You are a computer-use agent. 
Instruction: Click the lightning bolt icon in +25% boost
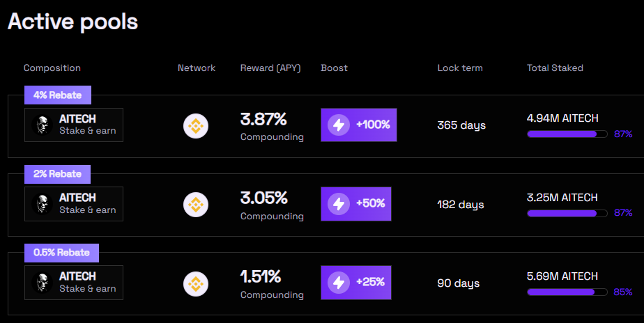coord(339,283)
